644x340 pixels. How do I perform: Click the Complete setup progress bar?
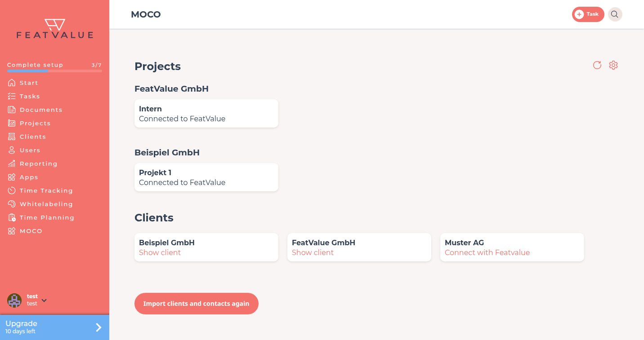(54, 71)
